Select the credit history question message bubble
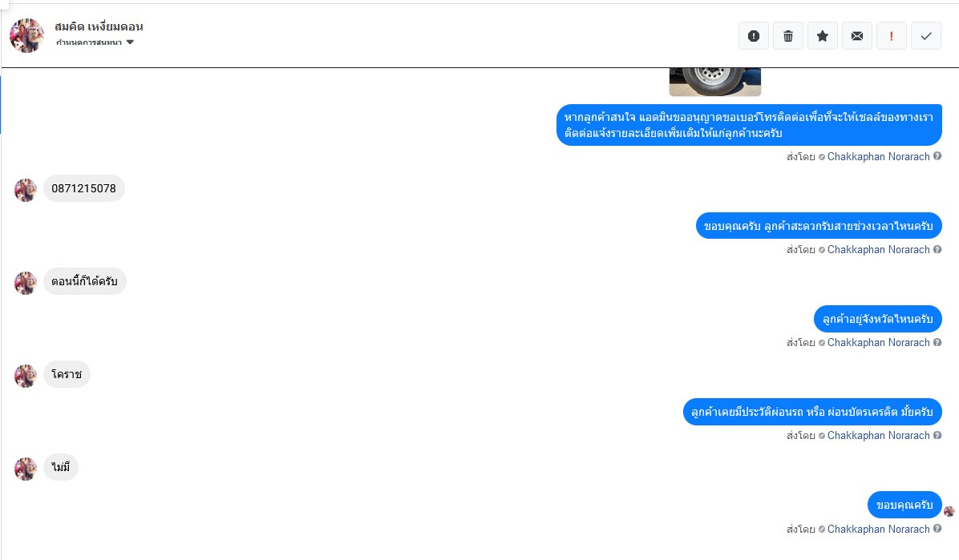The height and width of the screenshot is (560, 959). 812,412
